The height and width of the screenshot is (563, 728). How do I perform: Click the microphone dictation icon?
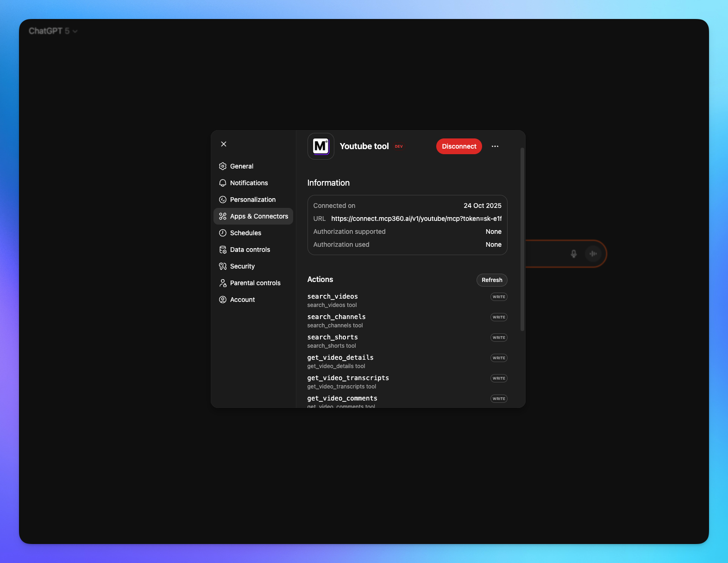[573, 254]
